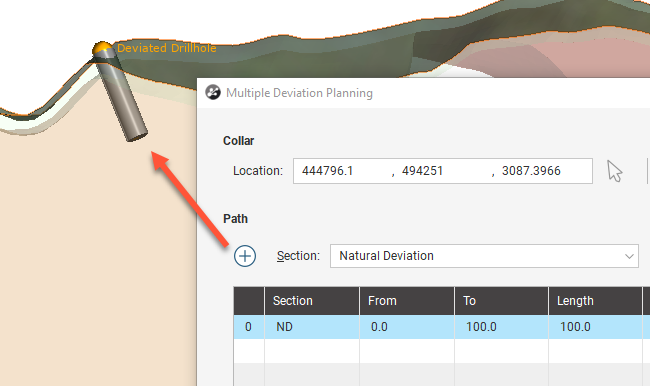Edit the collar X coordinate 444796.1

click(327, 171)
